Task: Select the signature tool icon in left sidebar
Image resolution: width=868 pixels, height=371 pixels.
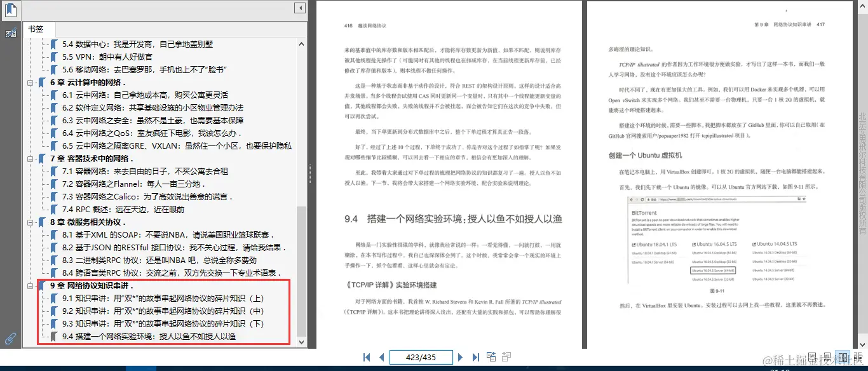Action: click(10, 33)
